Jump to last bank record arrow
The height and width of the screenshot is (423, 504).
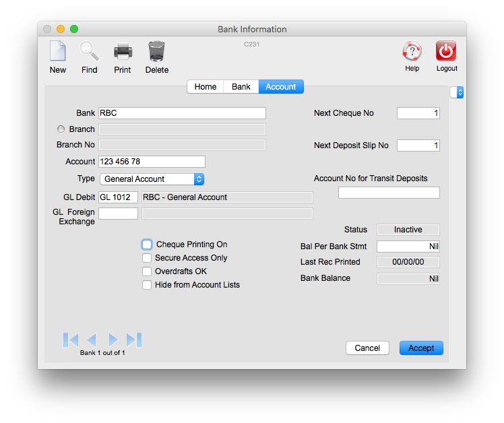point(134,339)
